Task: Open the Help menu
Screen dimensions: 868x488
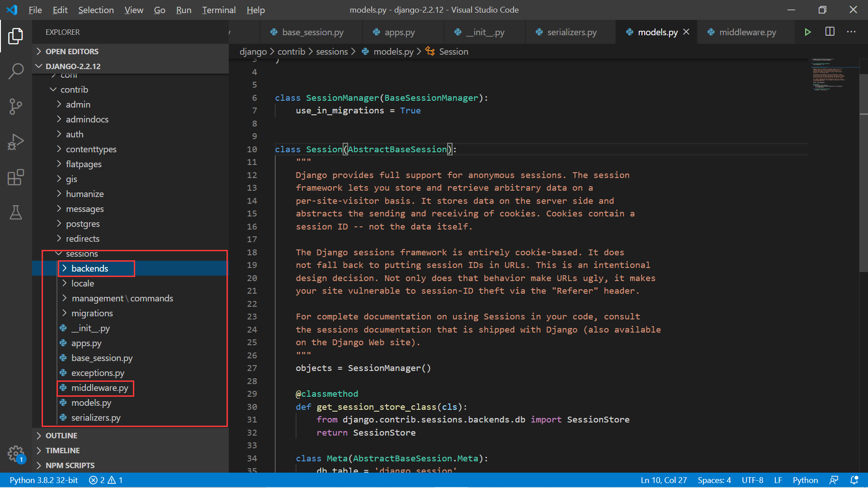Action: 255,10
